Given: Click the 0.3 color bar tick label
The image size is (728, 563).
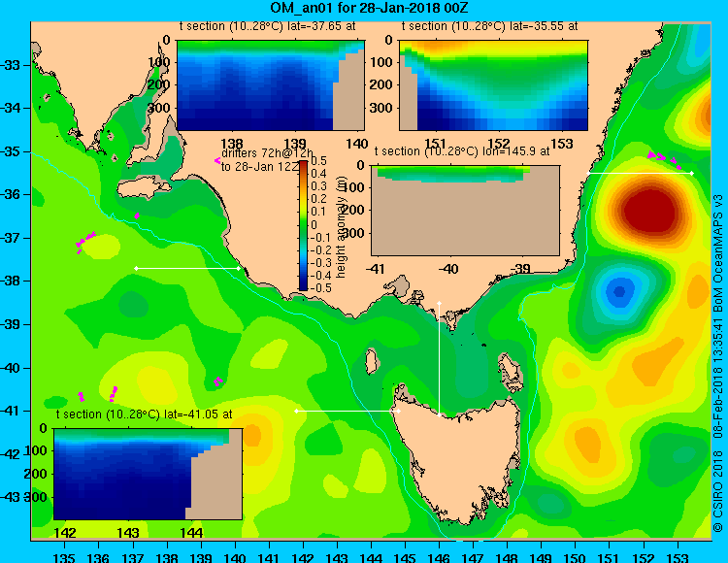Looking at the screenshot, I should click(318, 186).
